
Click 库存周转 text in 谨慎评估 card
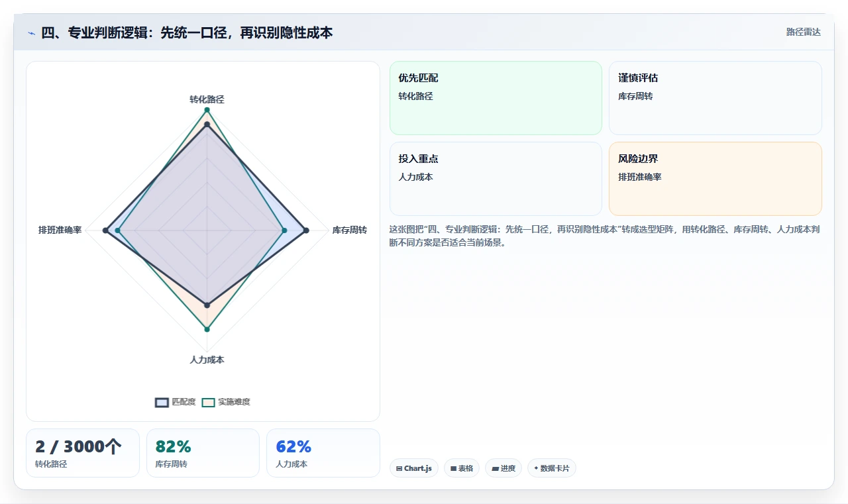(635, 96)
